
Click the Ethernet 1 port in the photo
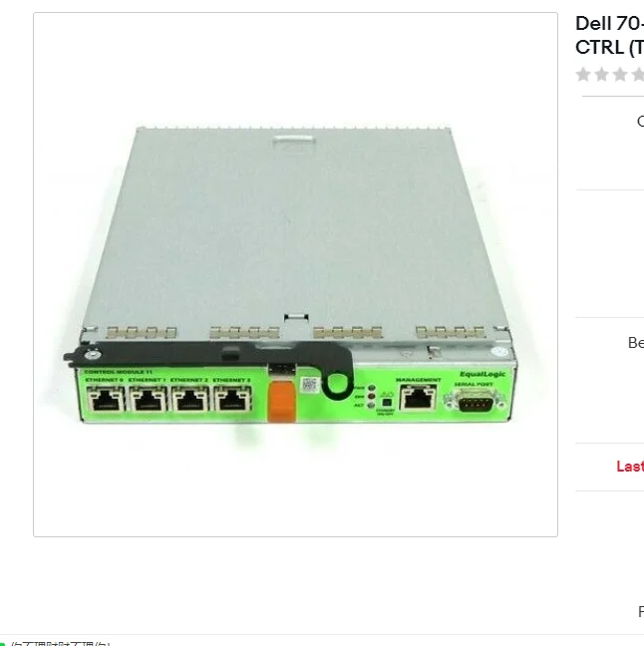[149, 399]
